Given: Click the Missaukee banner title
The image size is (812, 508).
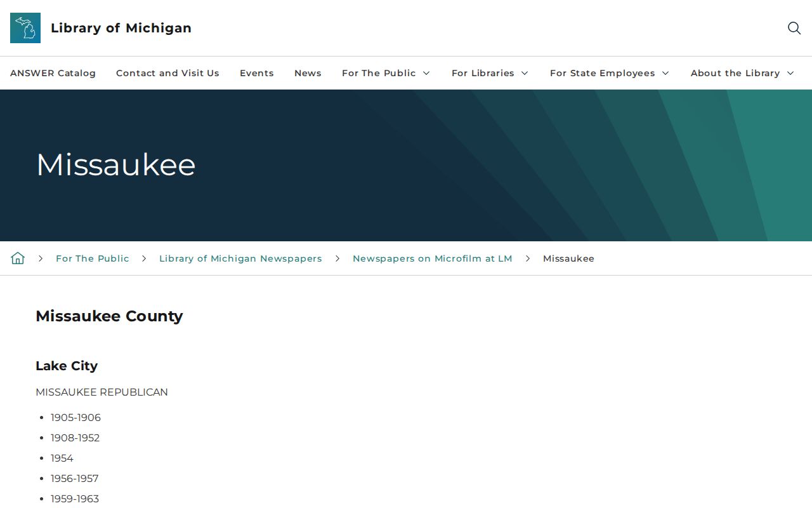Looking at the screenshot, I should [116, 165].
